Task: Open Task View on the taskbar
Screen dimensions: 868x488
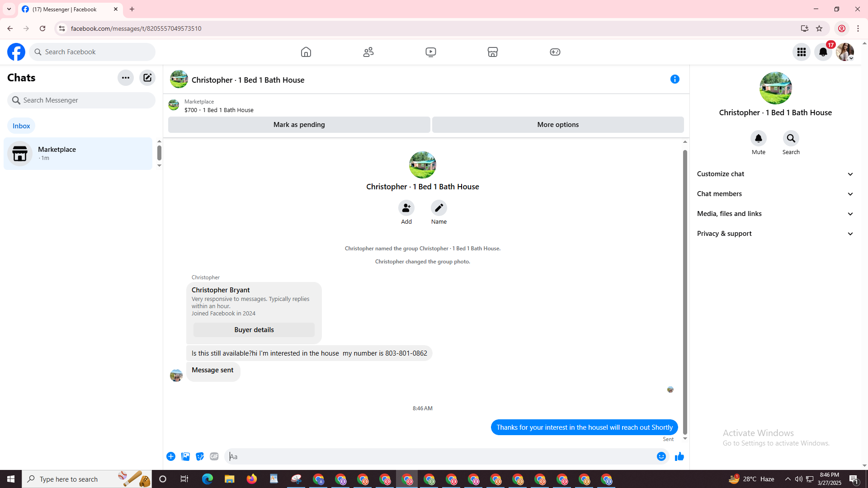Action: [184, 479]
